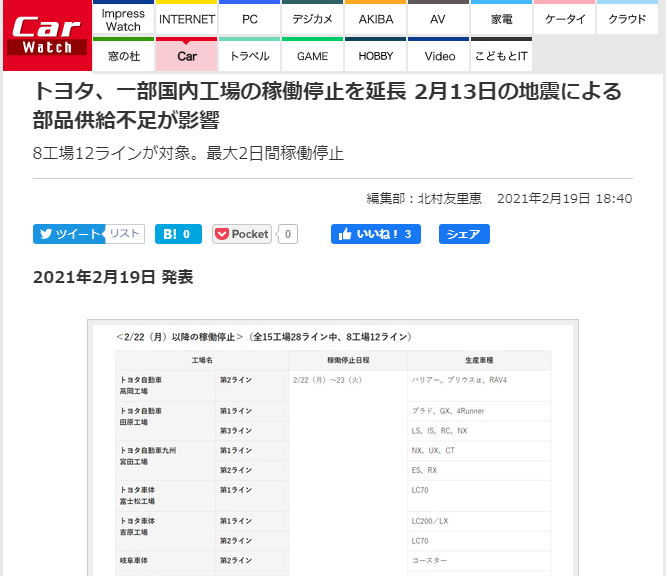The image size is (666, 576).
Task: Click the Twitter ツイート button
Action: 69,234
